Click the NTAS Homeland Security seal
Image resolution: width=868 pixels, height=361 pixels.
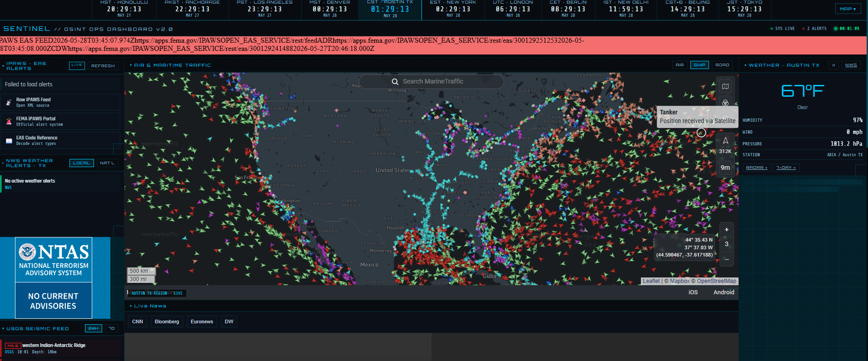point(27,252)
